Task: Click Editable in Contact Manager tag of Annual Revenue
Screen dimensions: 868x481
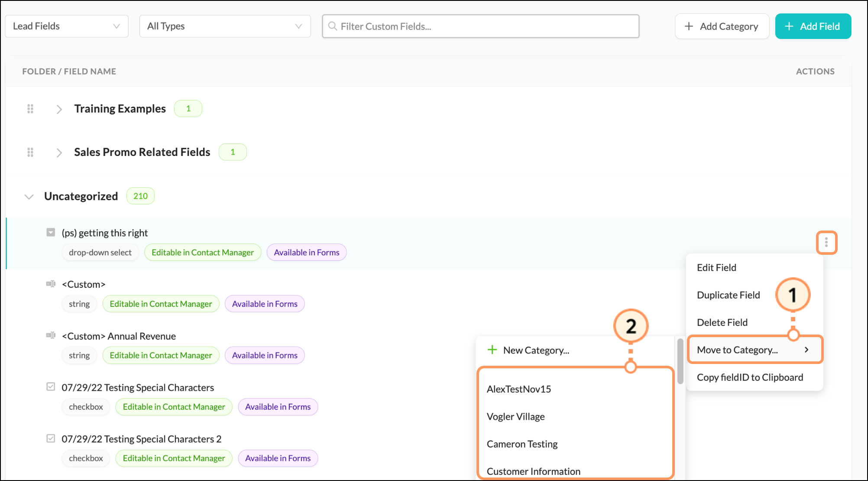Action: pos(161,355)
